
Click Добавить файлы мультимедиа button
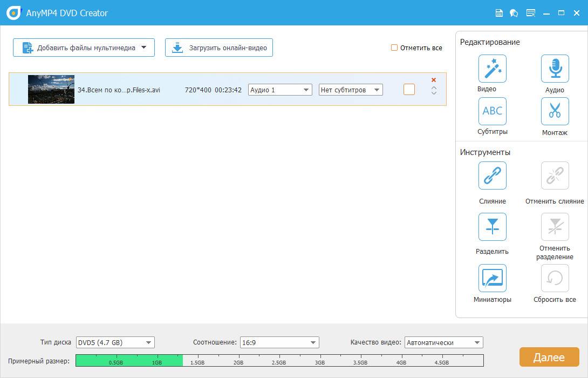click(x=84, y=48)
